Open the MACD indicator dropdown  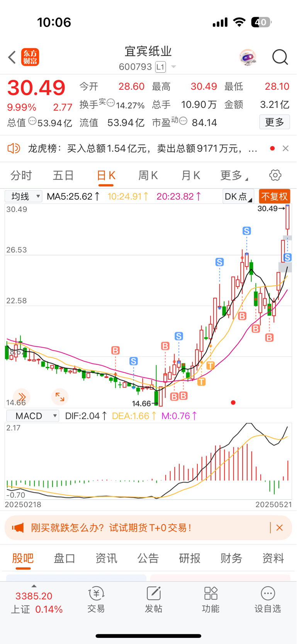tap(32, 416)
